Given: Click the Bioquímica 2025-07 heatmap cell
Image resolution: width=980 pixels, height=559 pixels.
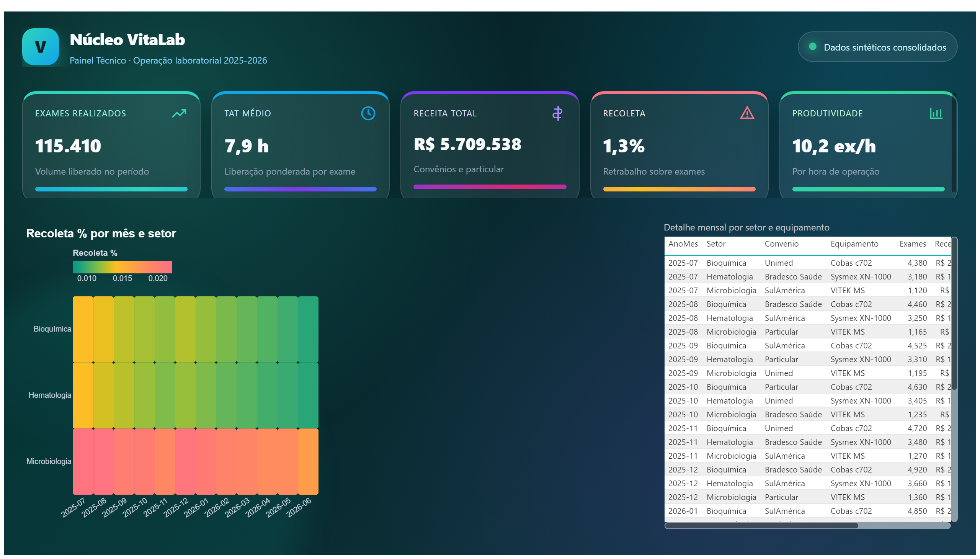Looking at the screenshot, I should coord(83,329).
